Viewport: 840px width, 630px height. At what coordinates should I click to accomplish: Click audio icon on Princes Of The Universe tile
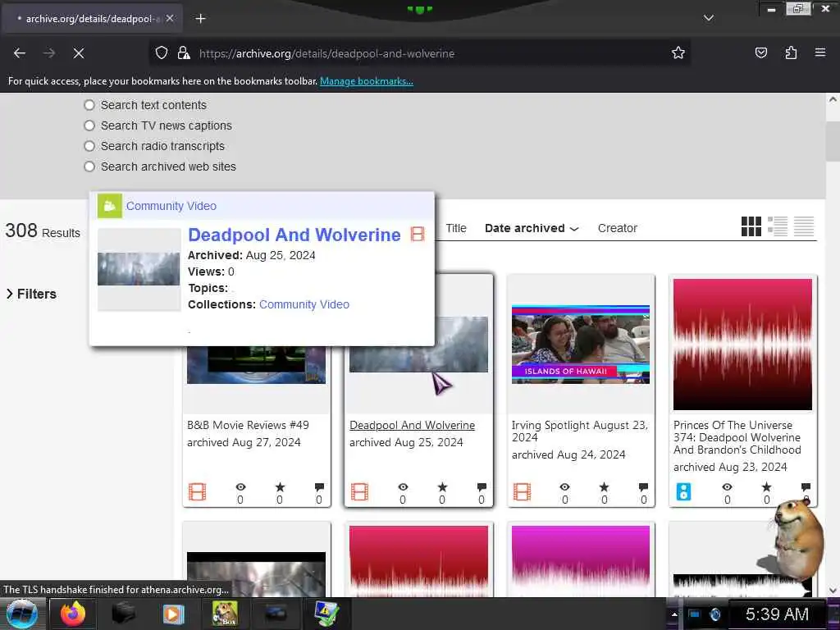683,492
